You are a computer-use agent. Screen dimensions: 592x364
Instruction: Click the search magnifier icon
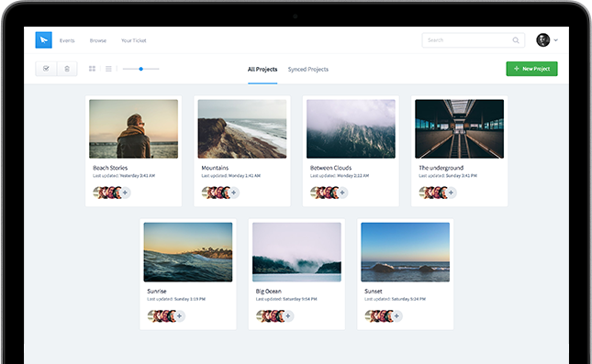515,40
